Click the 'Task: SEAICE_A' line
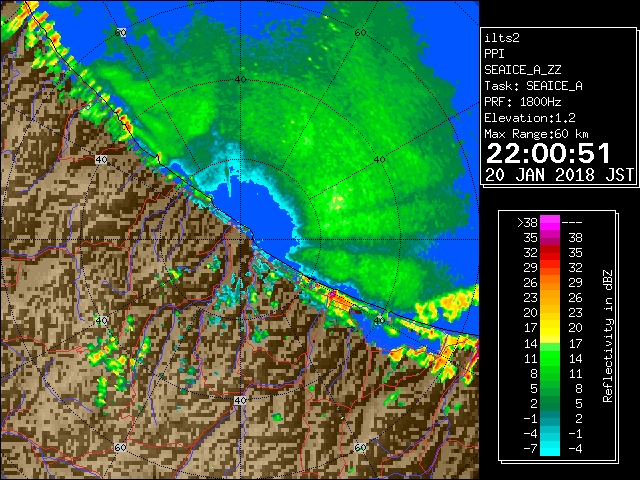This screenshot has width=640, height=480. 533,86
